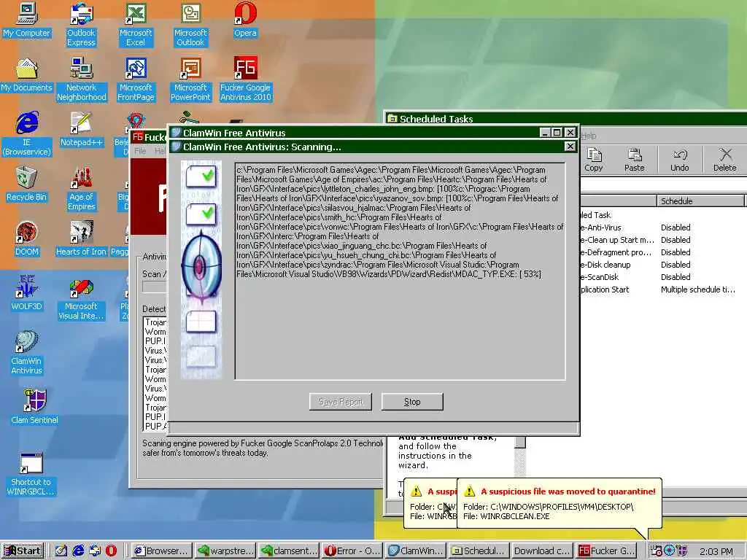Switch to Browser... taskbar button
The width and height of the screenshot is (747, 560).
click(x=161, y=551)
